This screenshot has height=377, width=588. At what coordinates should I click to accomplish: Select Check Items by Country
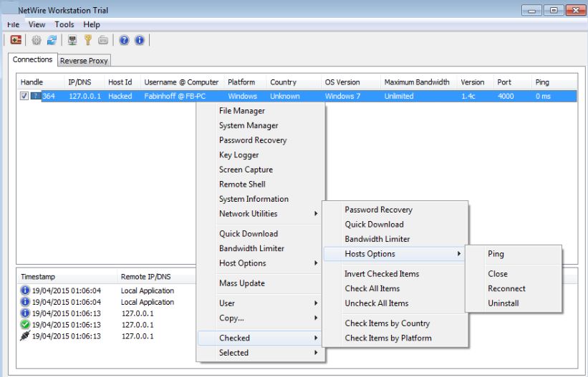[387, 323]
